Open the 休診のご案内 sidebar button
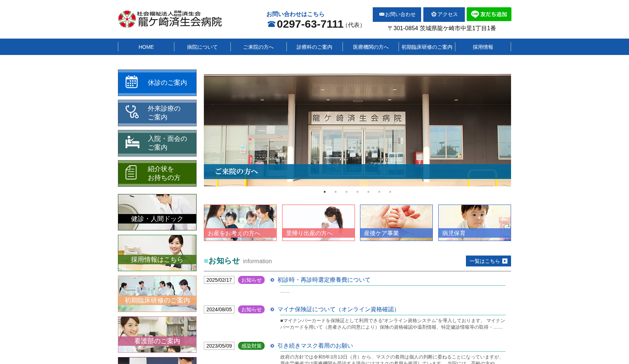This screenshot has width=629, height=364. pyautogui.click(x=157, y=83)
